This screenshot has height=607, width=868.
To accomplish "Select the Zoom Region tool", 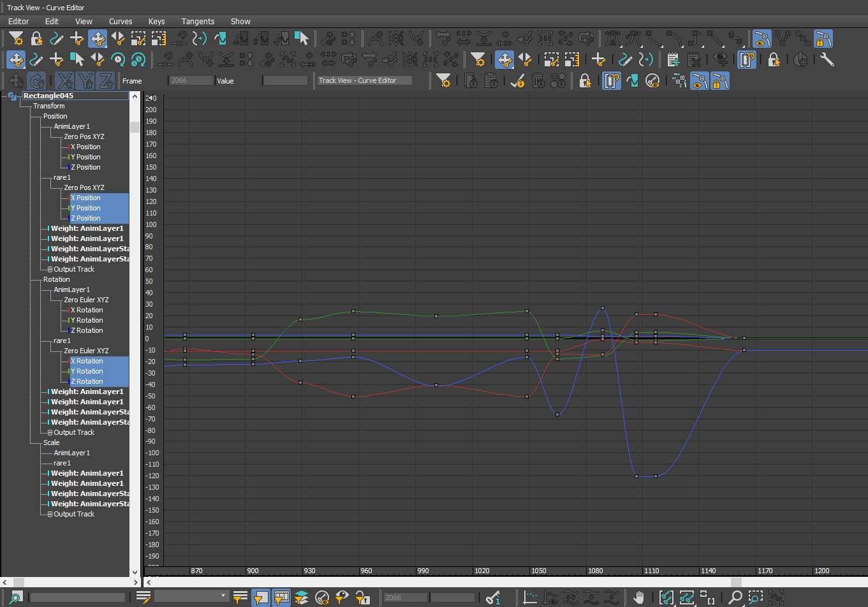I will [x=756, y=597].
